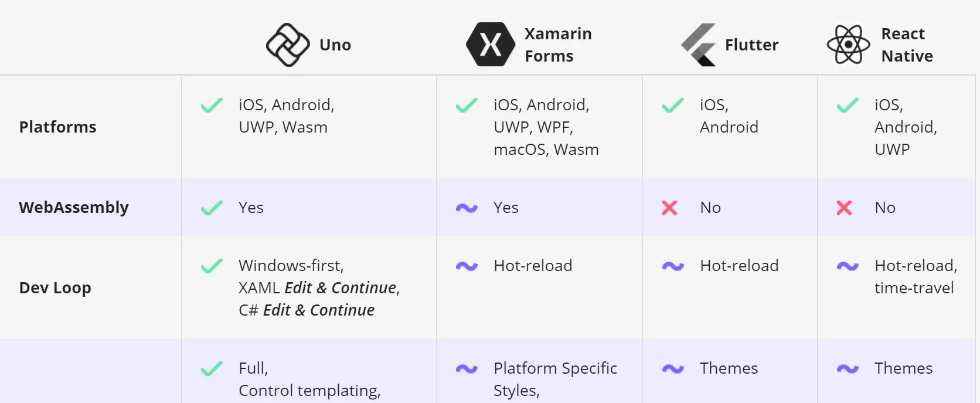Click the purple tilde beside Platform Specific Styles

coord(467,368)
